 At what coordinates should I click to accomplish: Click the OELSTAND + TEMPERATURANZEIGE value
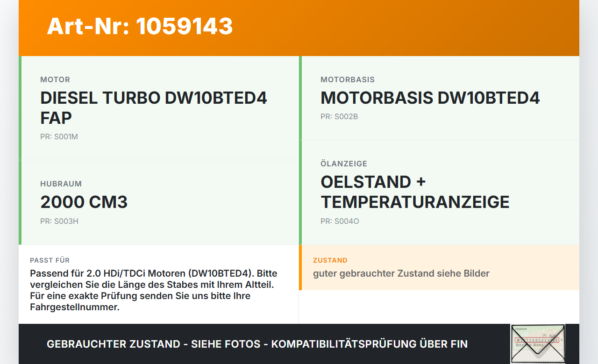[415, 192]
